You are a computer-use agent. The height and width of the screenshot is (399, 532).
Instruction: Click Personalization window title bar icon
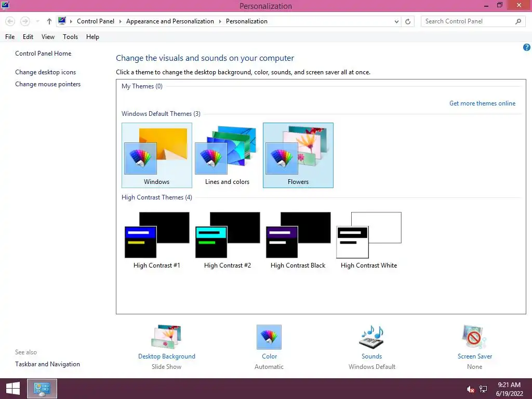pyautogui.click(x=5, y=5)
